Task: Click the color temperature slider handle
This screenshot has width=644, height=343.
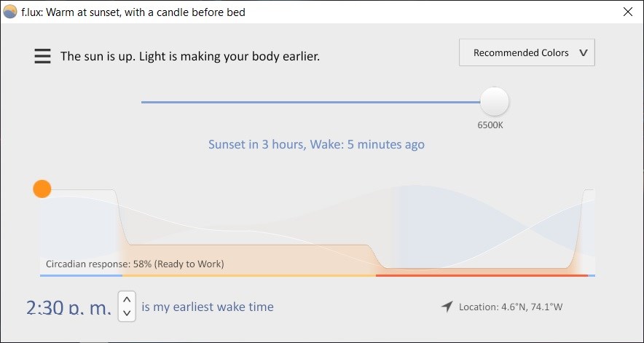Action: pyautogui.click(x=495, y=102)
